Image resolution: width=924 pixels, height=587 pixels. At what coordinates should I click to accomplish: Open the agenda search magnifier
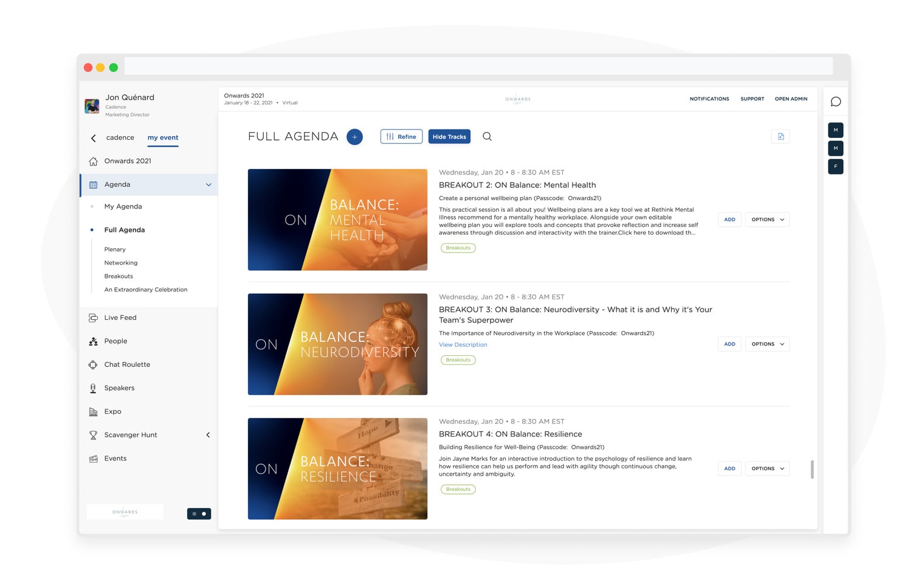pyautogui.click(x=487, y=137)
